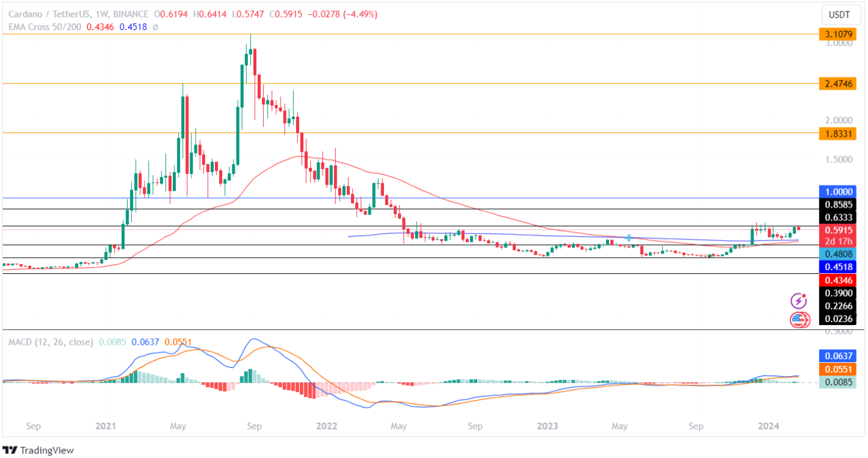
Task: Click the ø symbol after EMA values
Action: 155,27
